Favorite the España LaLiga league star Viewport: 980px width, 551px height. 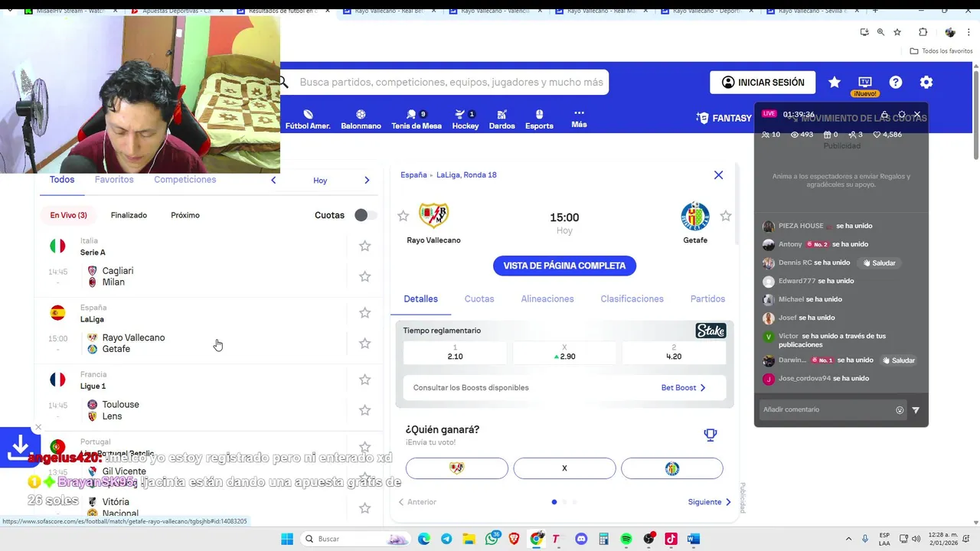tap(365, 313)
